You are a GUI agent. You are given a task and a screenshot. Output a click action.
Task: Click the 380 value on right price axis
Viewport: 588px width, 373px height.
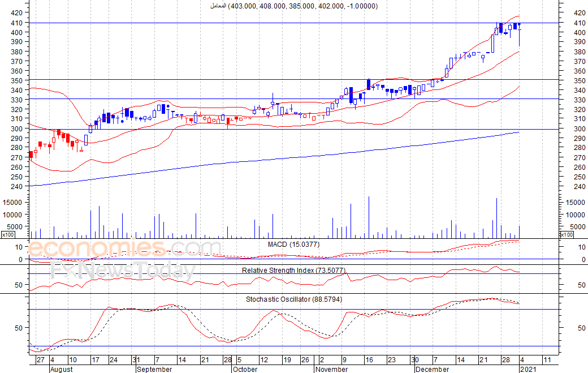(580, 52)
